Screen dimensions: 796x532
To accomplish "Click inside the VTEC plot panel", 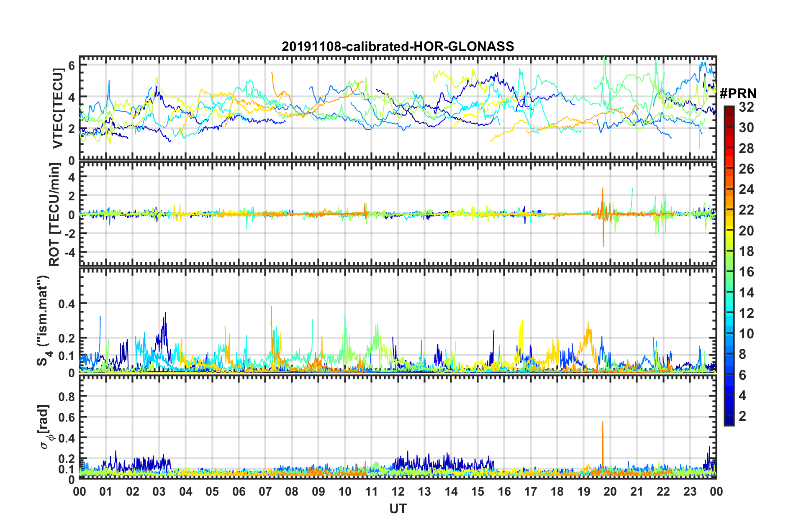I will (x=398, y=108).
